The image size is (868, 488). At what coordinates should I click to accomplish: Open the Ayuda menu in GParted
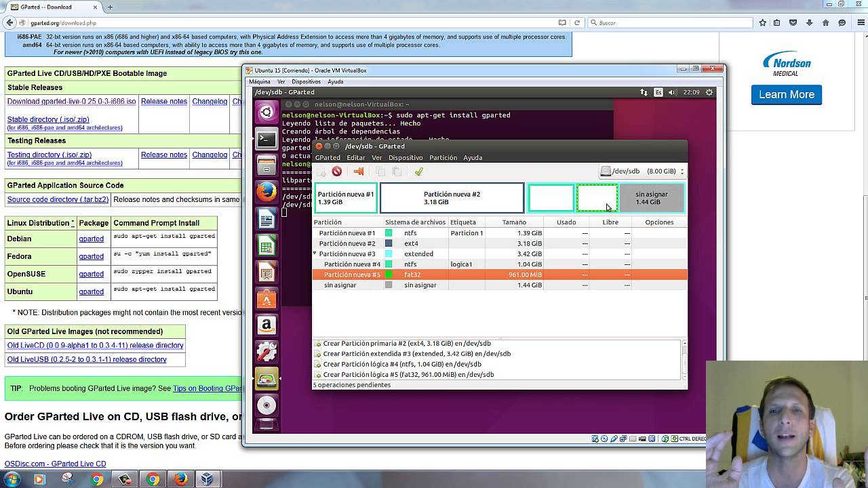(473, 157)
